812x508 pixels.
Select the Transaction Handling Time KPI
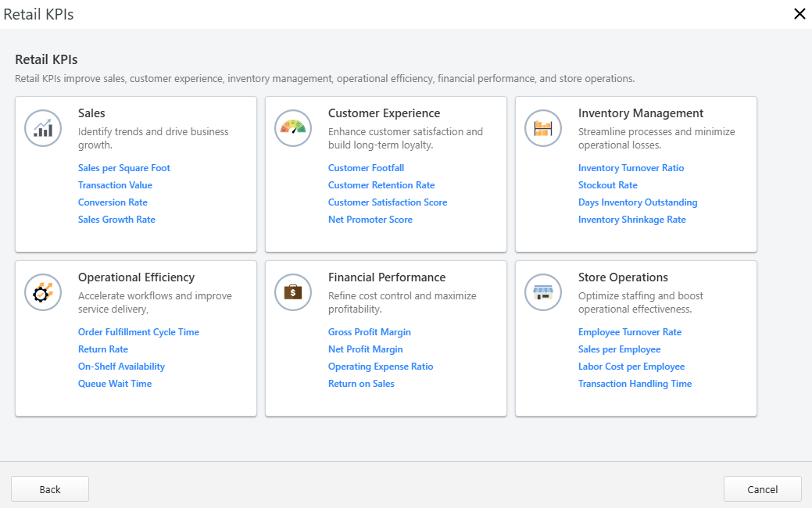(x=635, y=383)
